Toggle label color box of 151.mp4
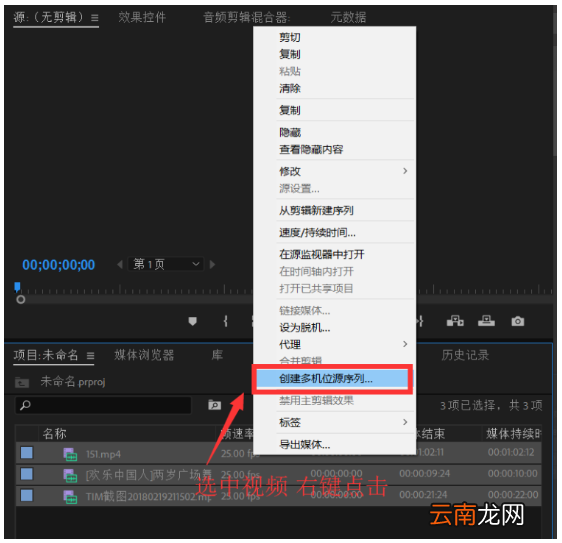Viewport: 562px width, 543px height. point(27,453)
